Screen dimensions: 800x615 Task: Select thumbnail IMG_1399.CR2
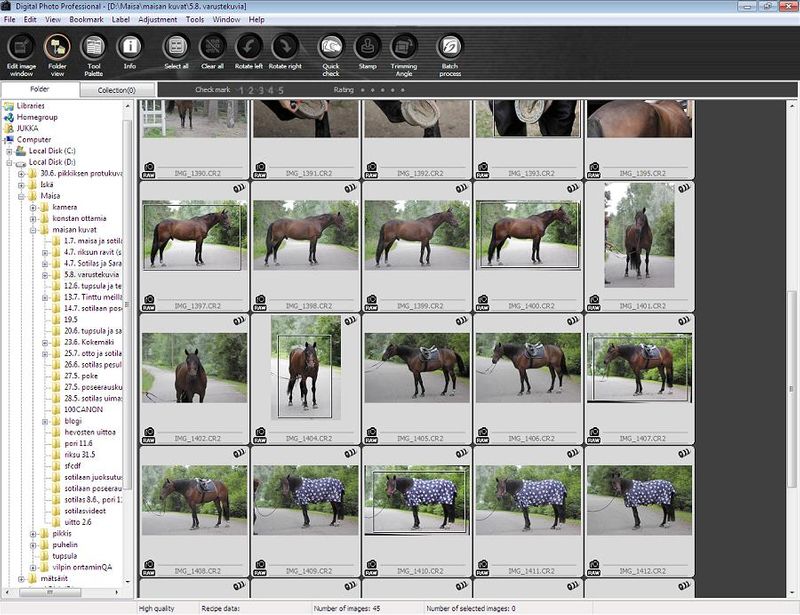(x=417, y=235)
